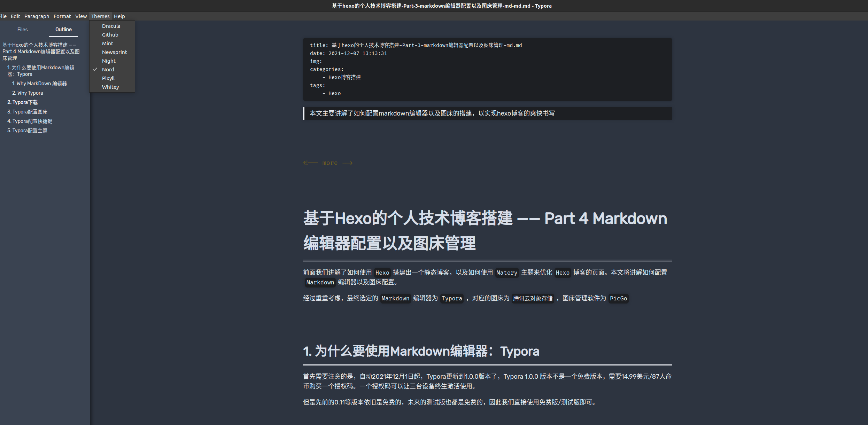Click Pixyll theme option
Image resolution: width=868 pixels, height=425 pixels.
click(x=109, y=78)
